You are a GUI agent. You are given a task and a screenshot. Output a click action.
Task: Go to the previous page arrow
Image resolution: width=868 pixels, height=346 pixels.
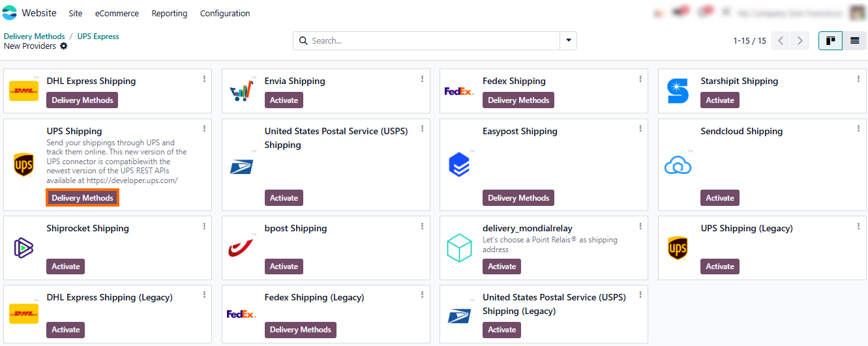coord(781,40)
